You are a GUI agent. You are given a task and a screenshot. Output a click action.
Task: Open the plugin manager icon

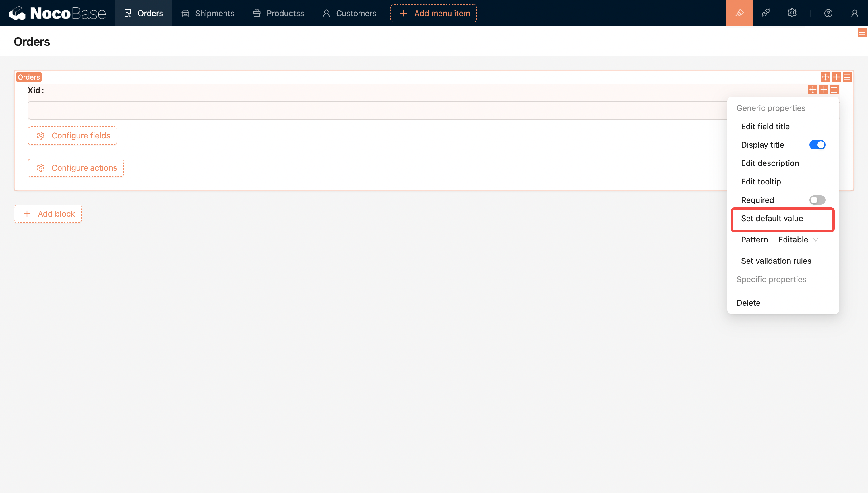tap(766, 13)
